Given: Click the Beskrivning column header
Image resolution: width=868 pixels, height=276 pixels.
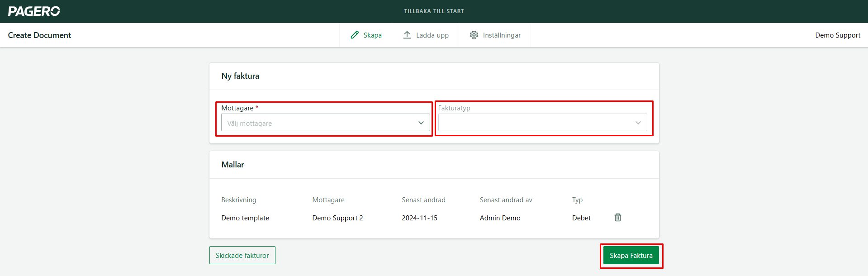Looking at the screenshot, I should tap(239, 200).
